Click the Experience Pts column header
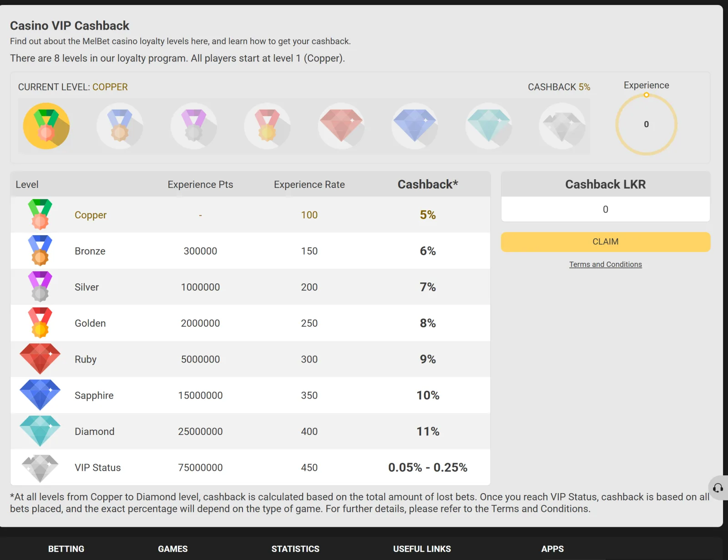The image size is (728, 560). click(x=200, y=185)
